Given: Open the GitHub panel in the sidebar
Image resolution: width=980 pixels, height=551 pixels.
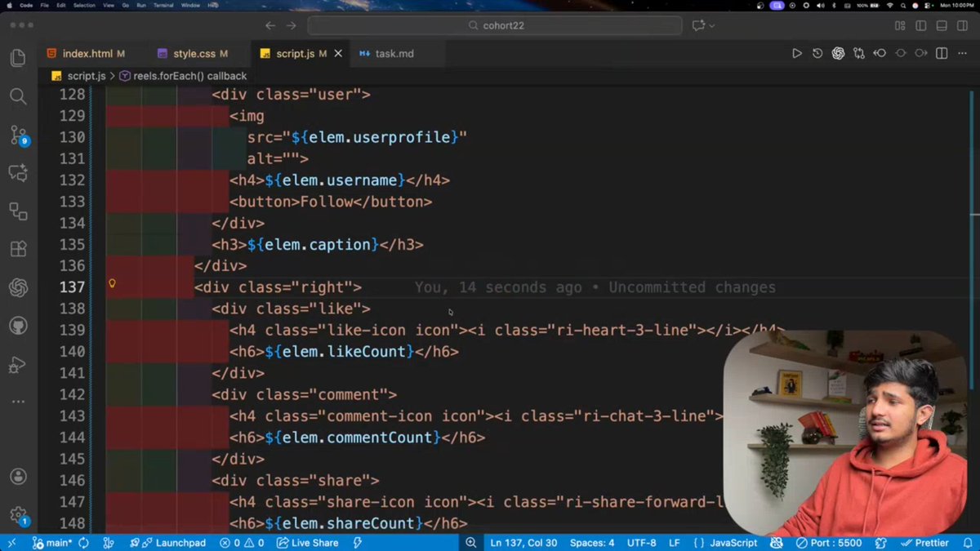Looking at the screenshot, I should coord(19,326).
